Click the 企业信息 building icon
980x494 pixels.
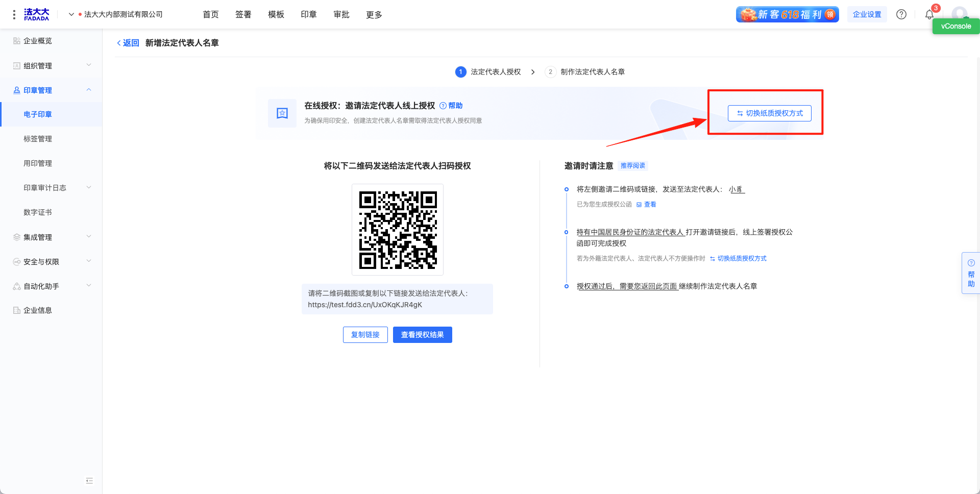17,310
